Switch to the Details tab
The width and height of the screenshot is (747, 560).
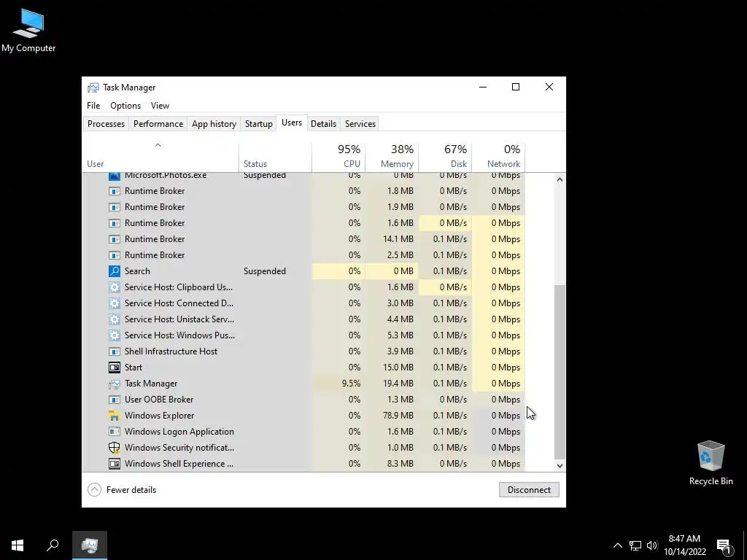point(323,124)
